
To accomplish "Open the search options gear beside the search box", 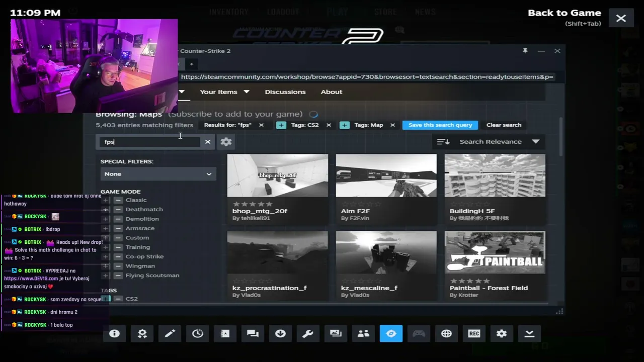I will pos(226,142).
